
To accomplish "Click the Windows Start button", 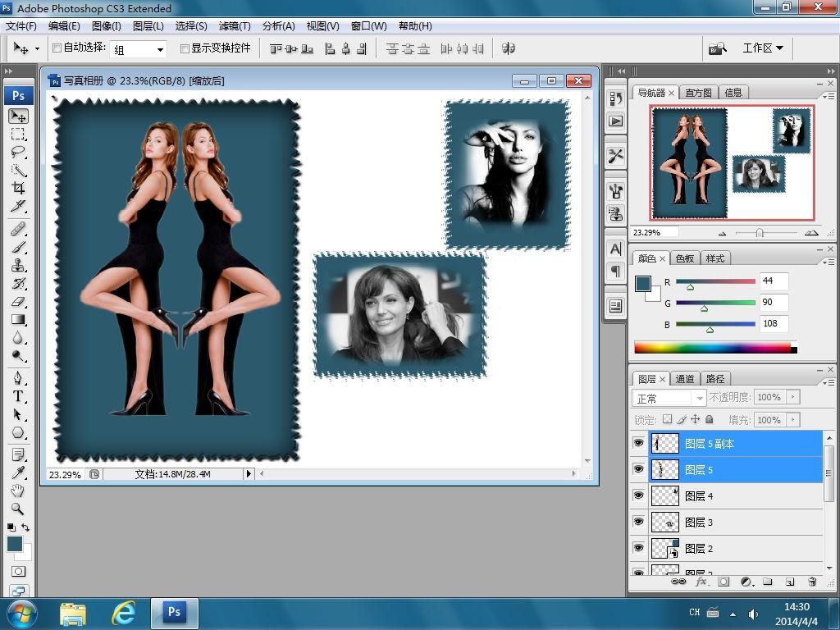I will tap(22, 614).
